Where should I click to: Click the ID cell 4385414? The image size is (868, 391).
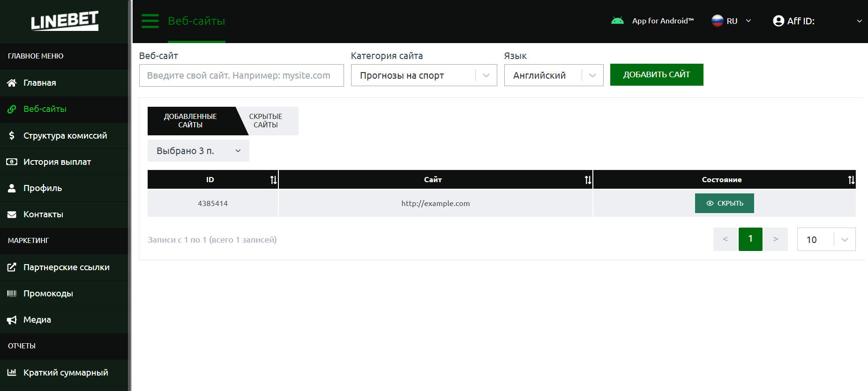click(x=213, y=203)
